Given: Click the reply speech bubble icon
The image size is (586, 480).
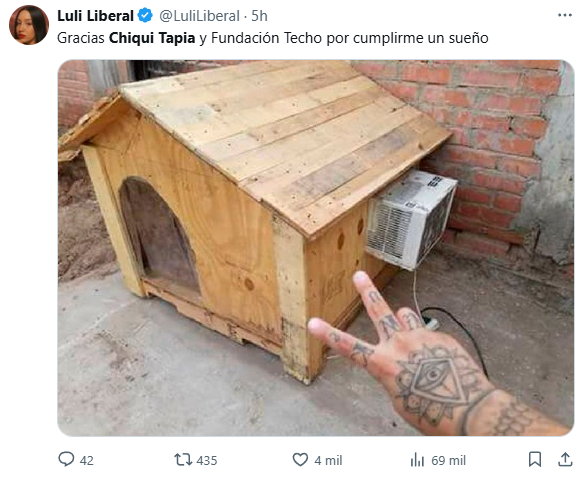Looking at the screenshot, I should click(x=66, y=459).
